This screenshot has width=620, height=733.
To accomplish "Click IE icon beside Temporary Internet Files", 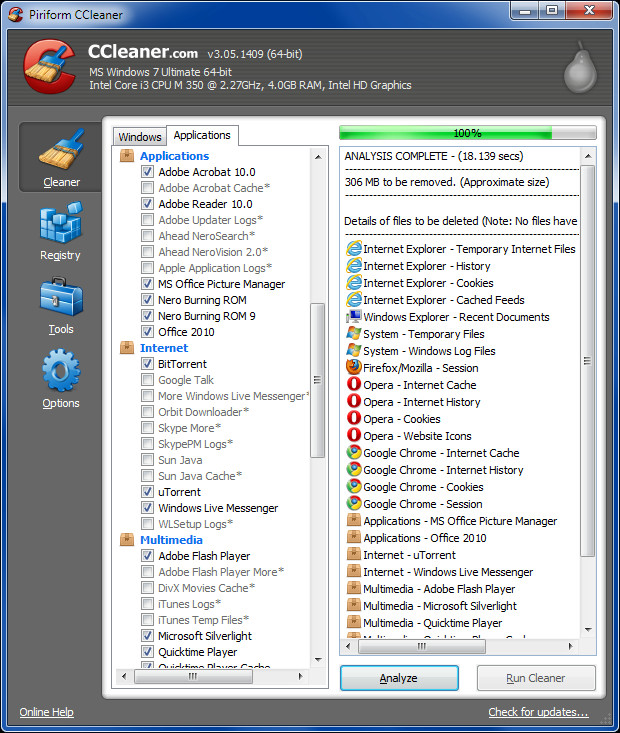I will (354, 248).
